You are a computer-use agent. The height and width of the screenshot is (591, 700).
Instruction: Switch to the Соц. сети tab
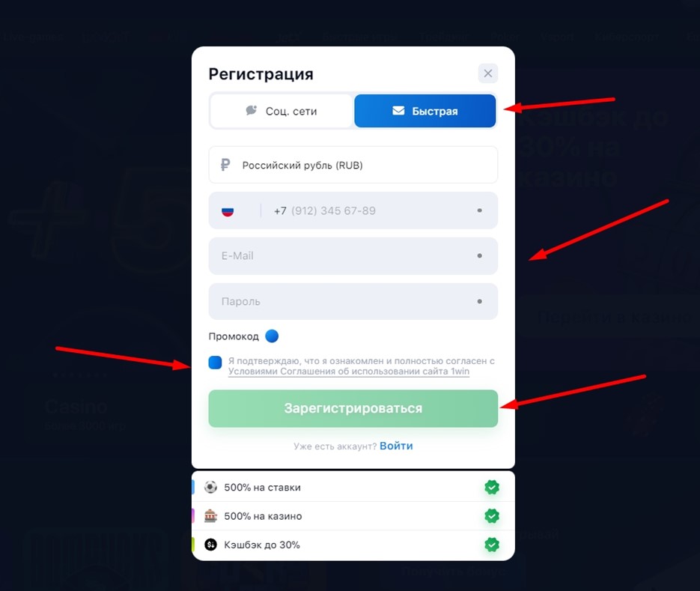click(x=281, y=111)
